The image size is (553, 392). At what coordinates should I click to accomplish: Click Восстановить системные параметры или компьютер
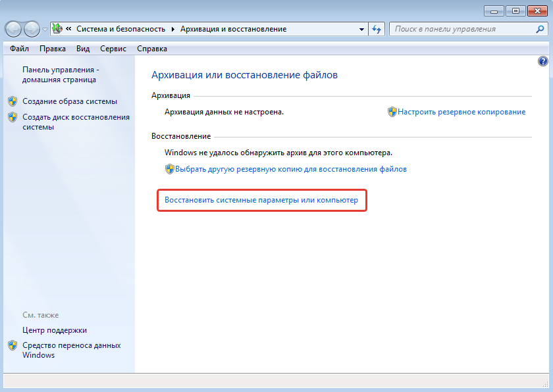pos(261,200)
